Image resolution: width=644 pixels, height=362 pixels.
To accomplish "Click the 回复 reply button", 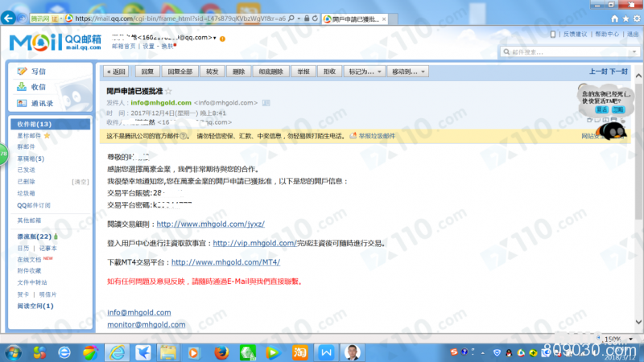I will coord(148,72).
